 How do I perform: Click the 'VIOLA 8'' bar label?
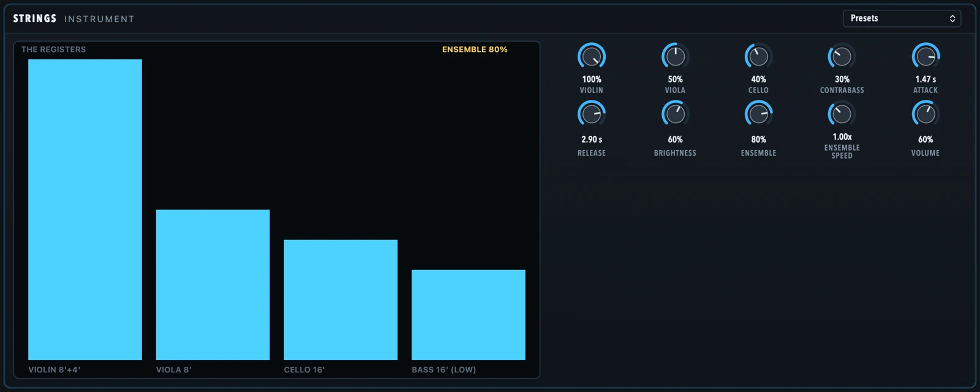(174, 370)
